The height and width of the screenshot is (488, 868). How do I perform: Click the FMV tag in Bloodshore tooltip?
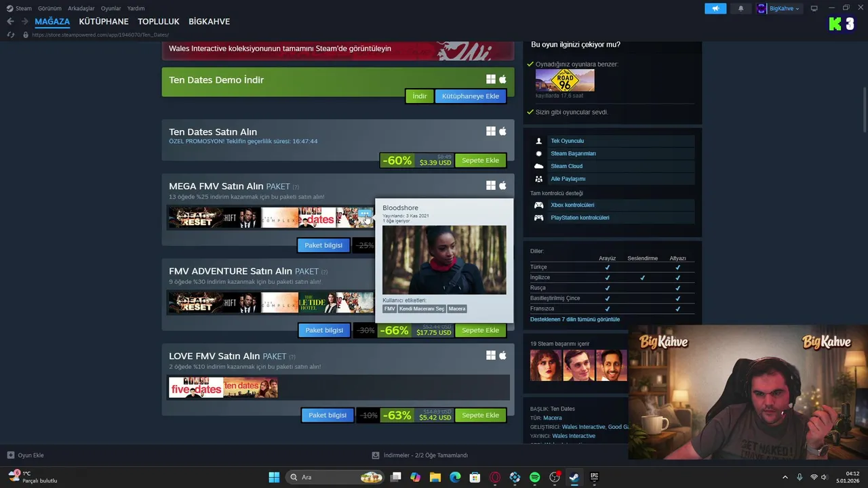[389, 309]
